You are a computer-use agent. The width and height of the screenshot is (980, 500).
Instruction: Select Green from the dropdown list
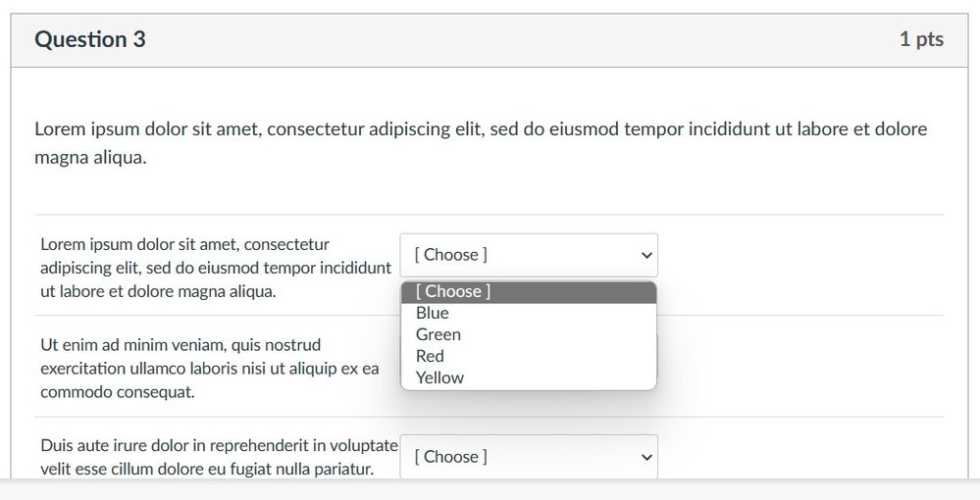tap(438, 334)
